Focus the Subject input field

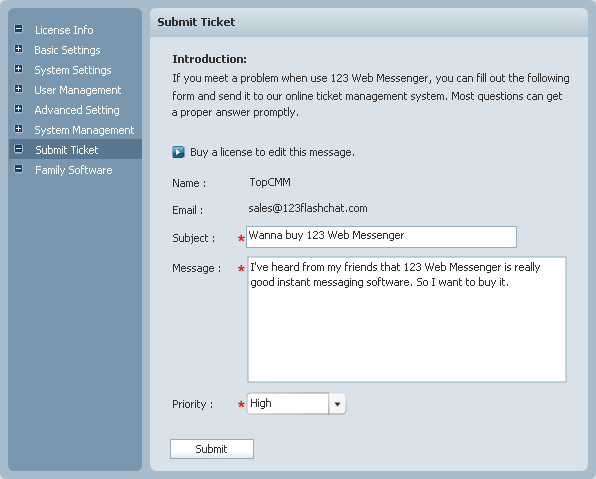click(381, 237)
